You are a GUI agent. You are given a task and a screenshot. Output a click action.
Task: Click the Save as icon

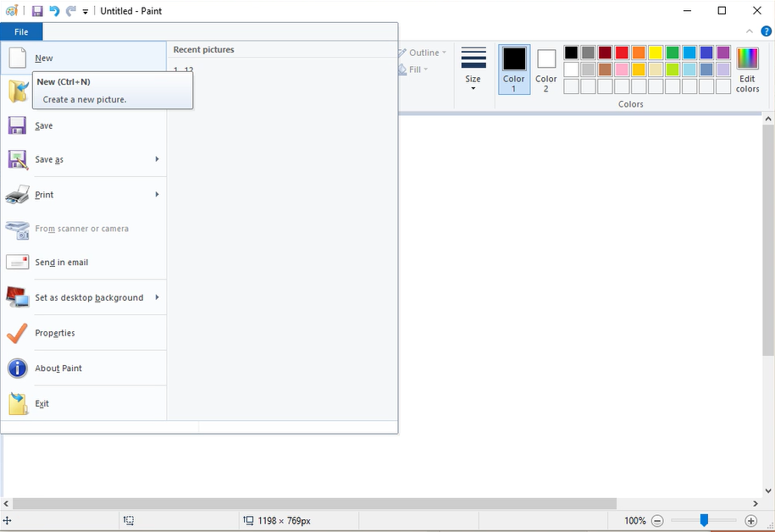[18, 160]
